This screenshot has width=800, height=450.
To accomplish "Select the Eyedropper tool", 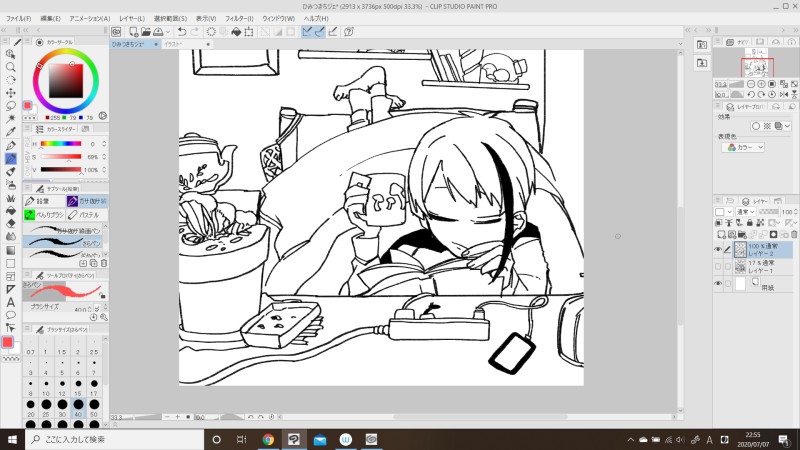I will (11, 132).
